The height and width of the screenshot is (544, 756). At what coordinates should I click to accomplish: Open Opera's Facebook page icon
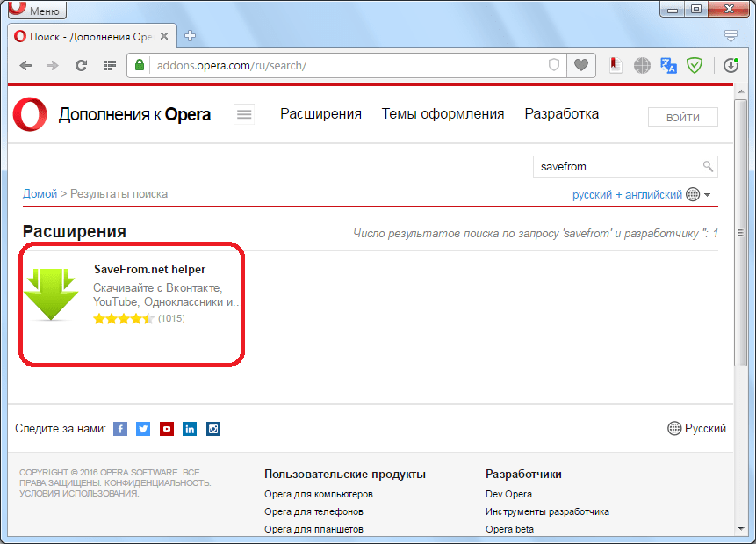120,429
